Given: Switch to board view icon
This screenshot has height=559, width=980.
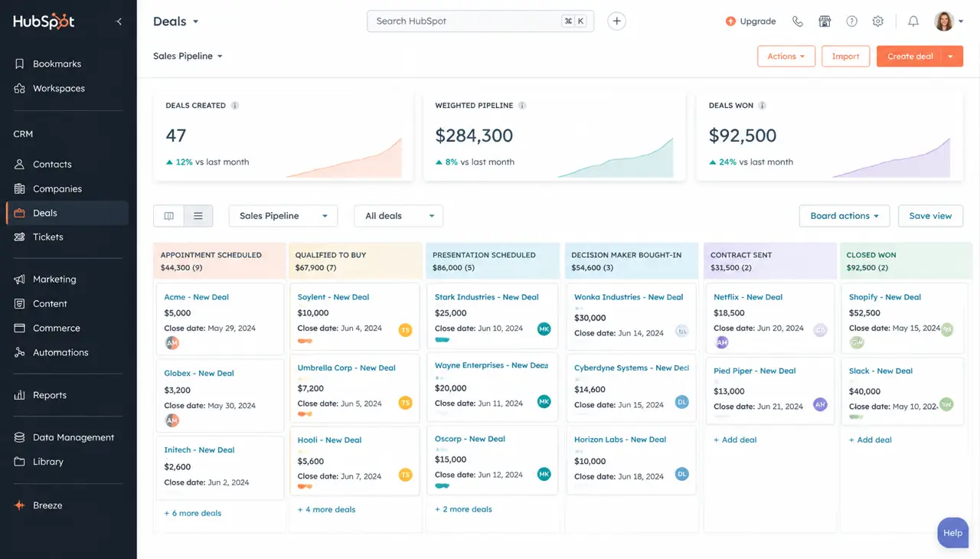Looking at the screenshot, I should tap(168, 216).
